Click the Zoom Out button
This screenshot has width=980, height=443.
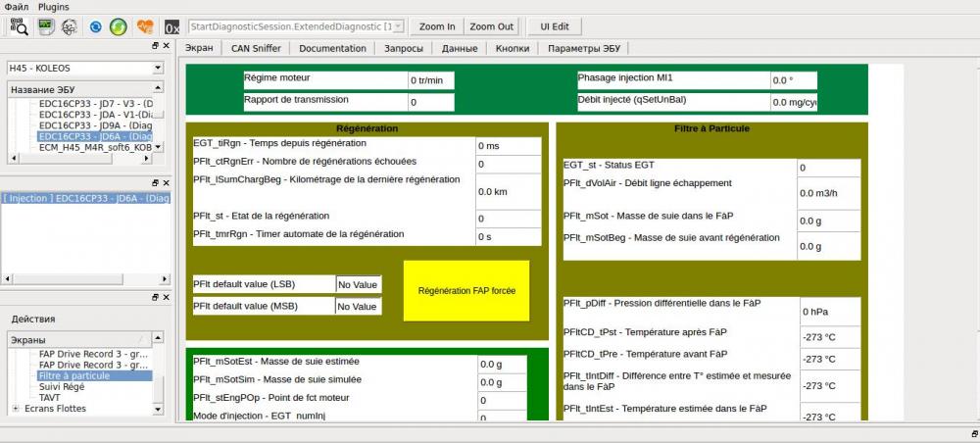491,26
